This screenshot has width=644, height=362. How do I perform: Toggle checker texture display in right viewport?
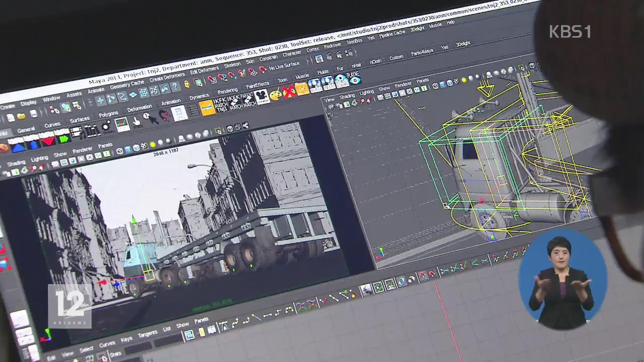click(x=456, y=81)
